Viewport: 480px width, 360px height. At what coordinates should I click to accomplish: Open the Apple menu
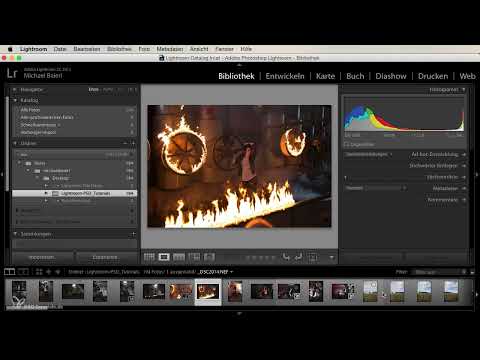click(x=10, y=49)
